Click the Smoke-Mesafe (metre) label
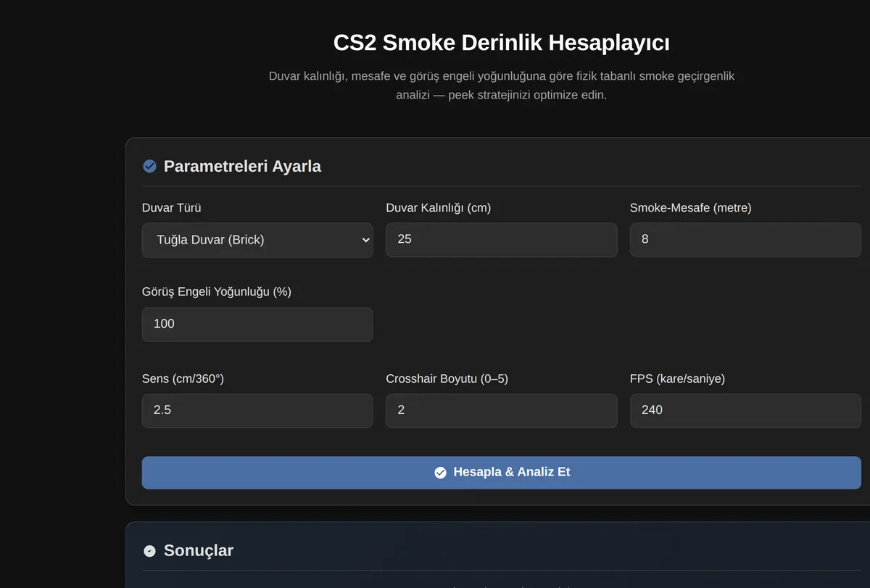 (690, 208)
